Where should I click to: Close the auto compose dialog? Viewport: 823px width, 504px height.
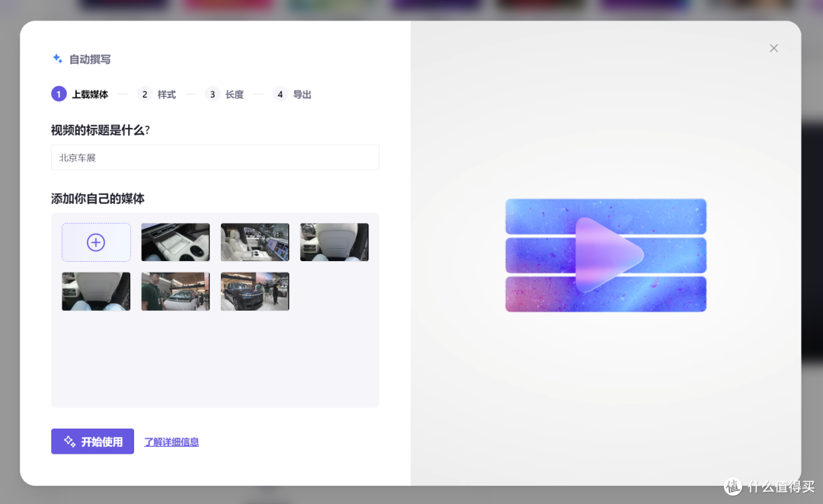click(x=773, y=48)
